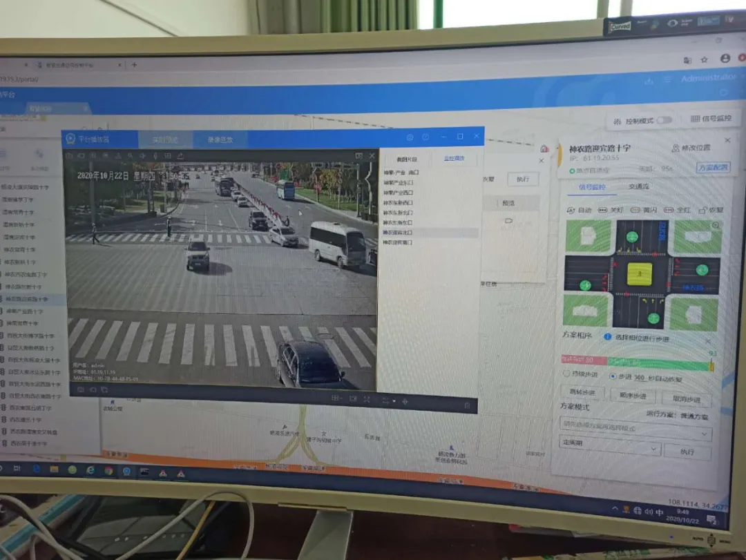Select the first intersection in the left list
Screen dimensions: 746x560
tap(25, 187)
